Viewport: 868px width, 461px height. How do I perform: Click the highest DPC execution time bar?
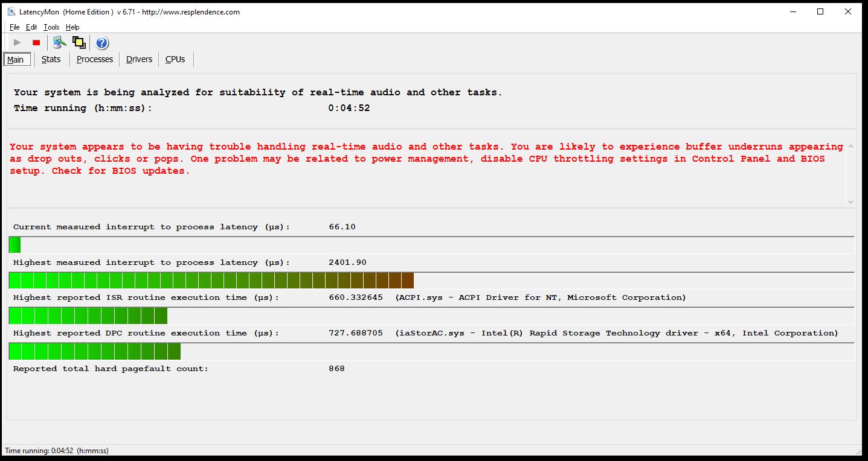coord(431,351)
